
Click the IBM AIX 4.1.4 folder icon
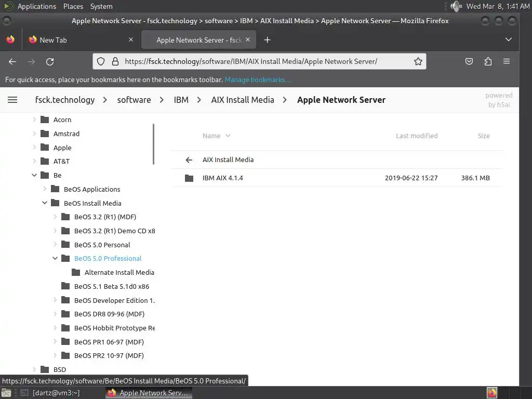189,178
